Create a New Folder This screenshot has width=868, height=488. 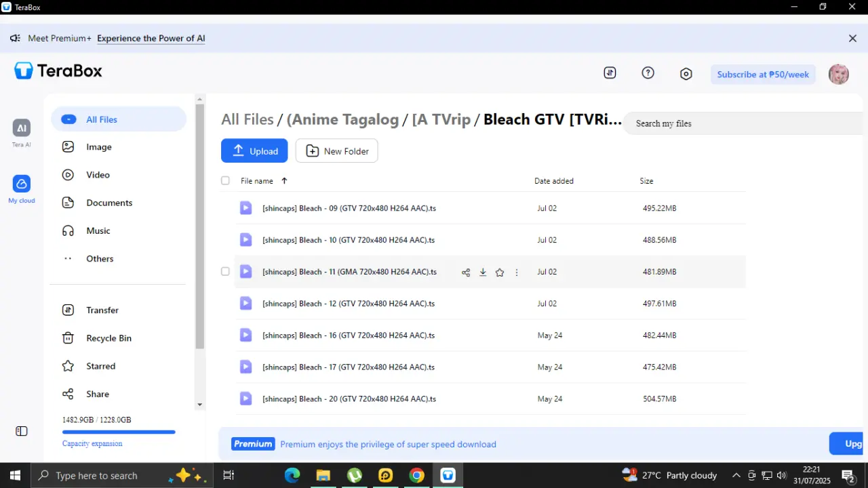[337, 150]
